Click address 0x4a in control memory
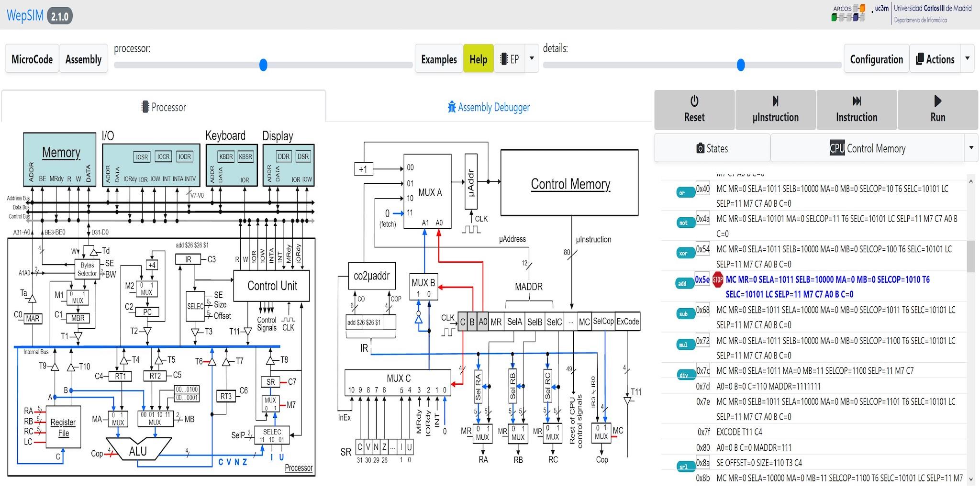980x490 pixels. coord(702,219)
